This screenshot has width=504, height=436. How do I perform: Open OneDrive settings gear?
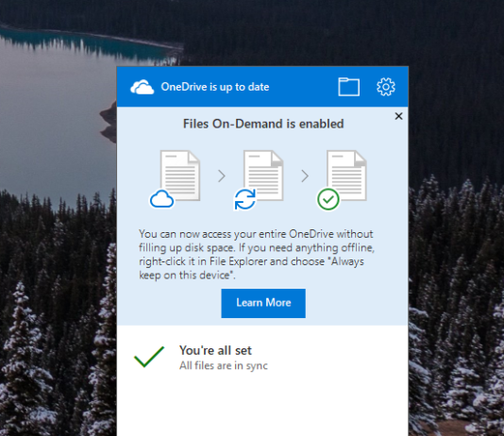386,87
